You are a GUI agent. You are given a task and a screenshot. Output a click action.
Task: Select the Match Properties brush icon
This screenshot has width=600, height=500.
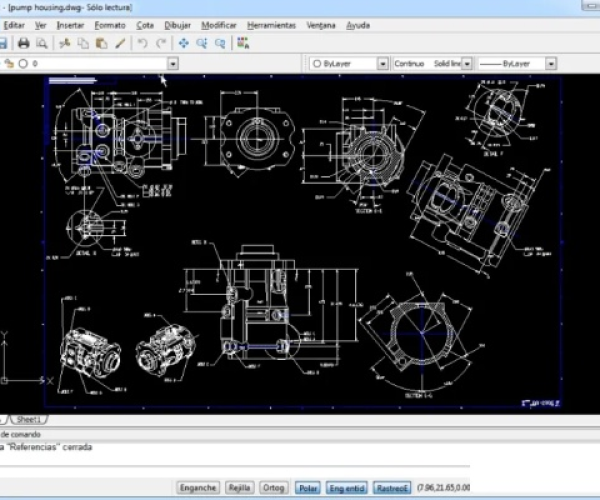[120, 43]
